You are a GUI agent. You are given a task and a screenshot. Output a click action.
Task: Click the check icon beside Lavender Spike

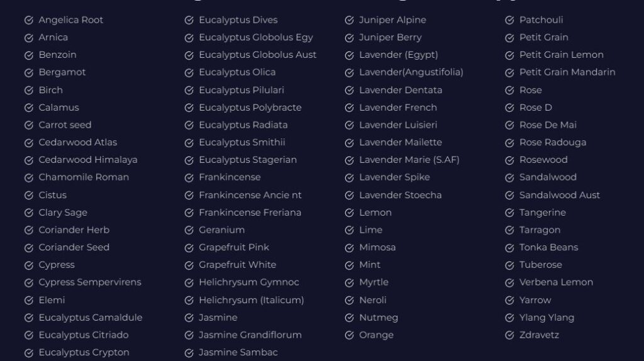pos(349,178)
